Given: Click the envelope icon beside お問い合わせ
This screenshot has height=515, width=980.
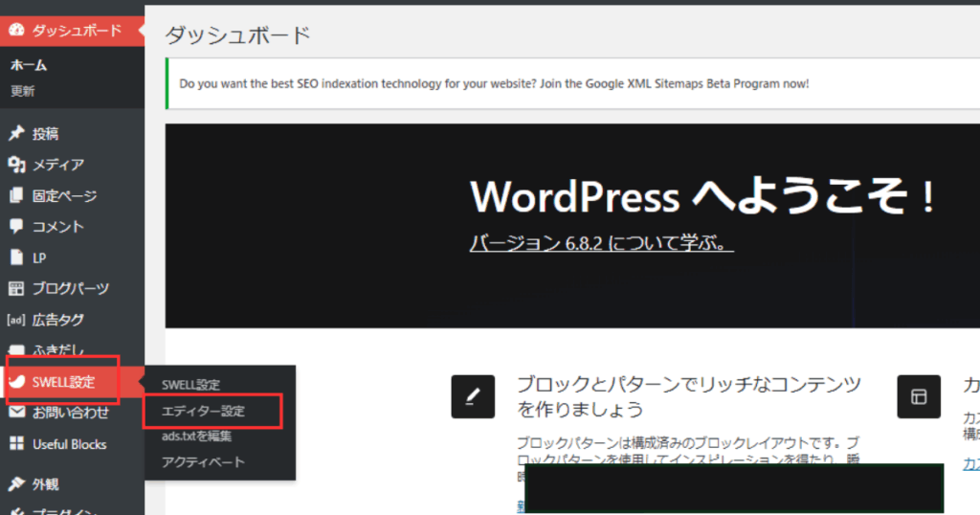Looking at the screenshot, I should tap(16, 414).
